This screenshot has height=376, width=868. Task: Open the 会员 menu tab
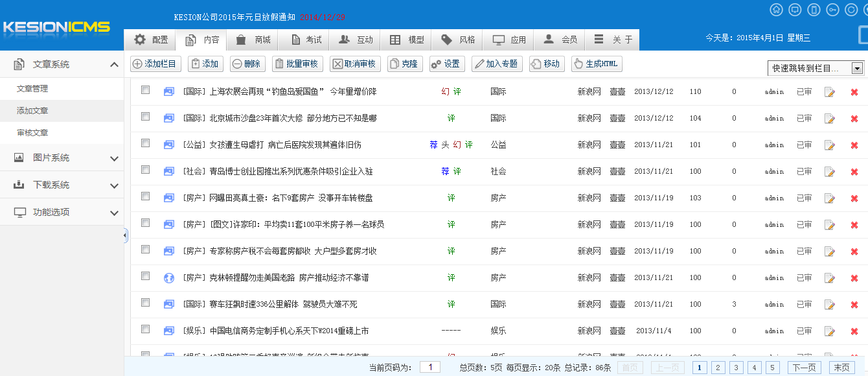pyautogui.click(x=559, y=40)
